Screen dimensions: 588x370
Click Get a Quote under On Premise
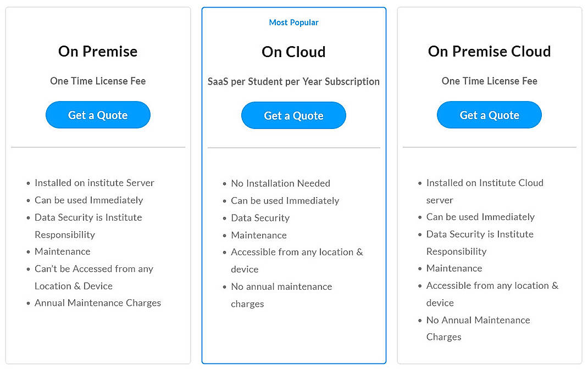[x=98, y=115]
